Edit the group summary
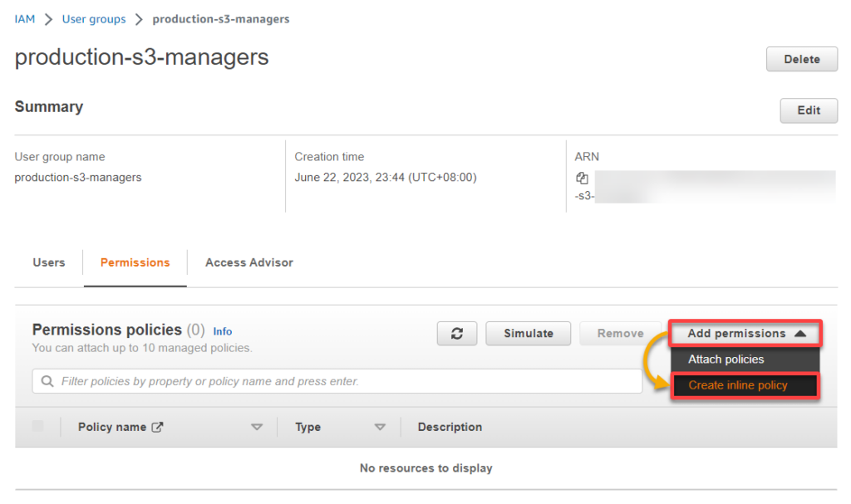 coord(808,110)
